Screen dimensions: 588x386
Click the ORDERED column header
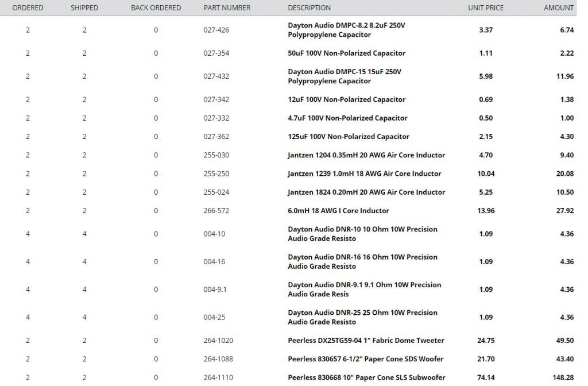[28, 7]
